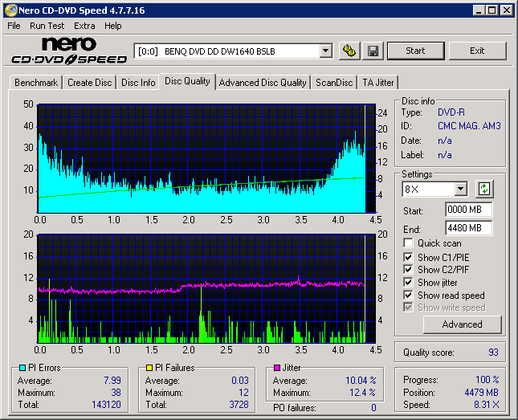Image resolution: width=518 pixels, height=420 pixels.
Task: Click the Nero app icon in title bar
Action: tap(10, 10)
